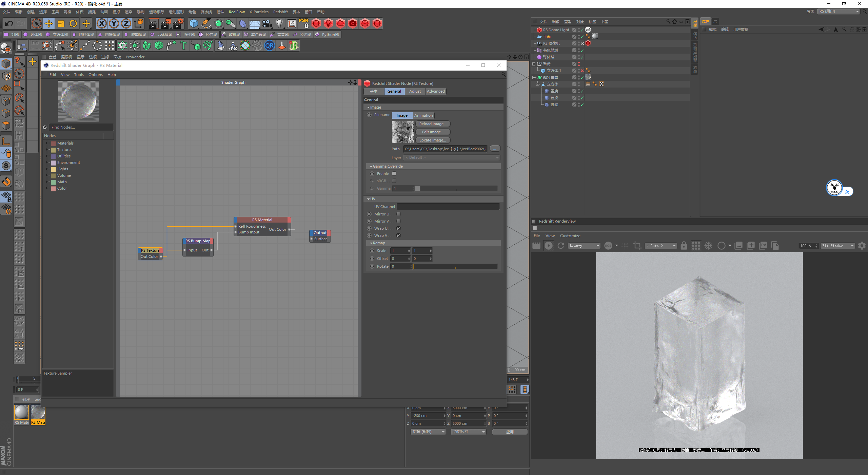The width and height of the screenshot is (868, 475).
Task: Open the Layer Default dropdown
Action: [x=452, y=158]
